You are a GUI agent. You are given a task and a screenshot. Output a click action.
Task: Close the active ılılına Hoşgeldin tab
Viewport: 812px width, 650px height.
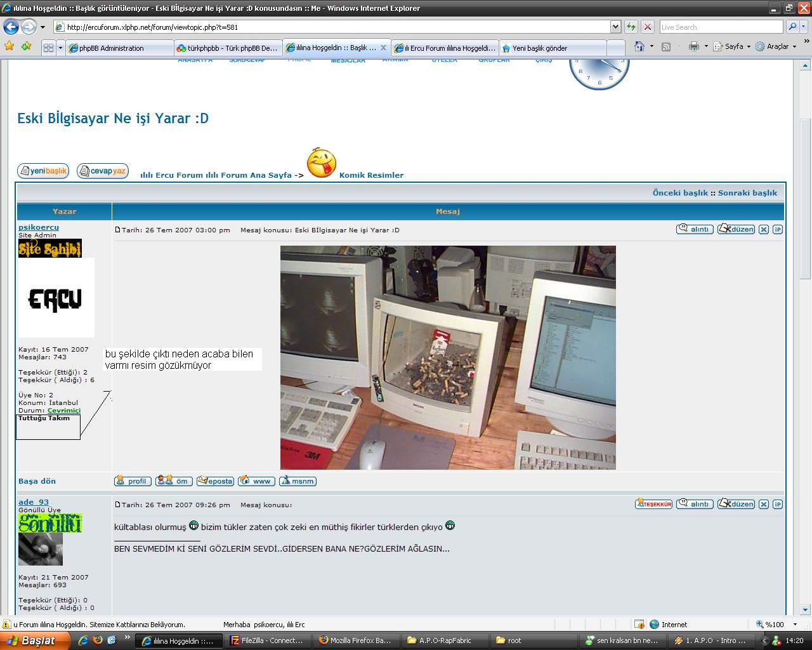(383, 48)
